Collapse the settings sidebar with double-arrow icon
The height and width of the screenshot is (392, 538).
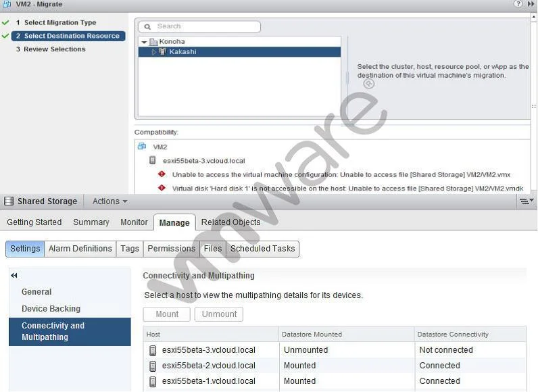click(x=14, y=275)
